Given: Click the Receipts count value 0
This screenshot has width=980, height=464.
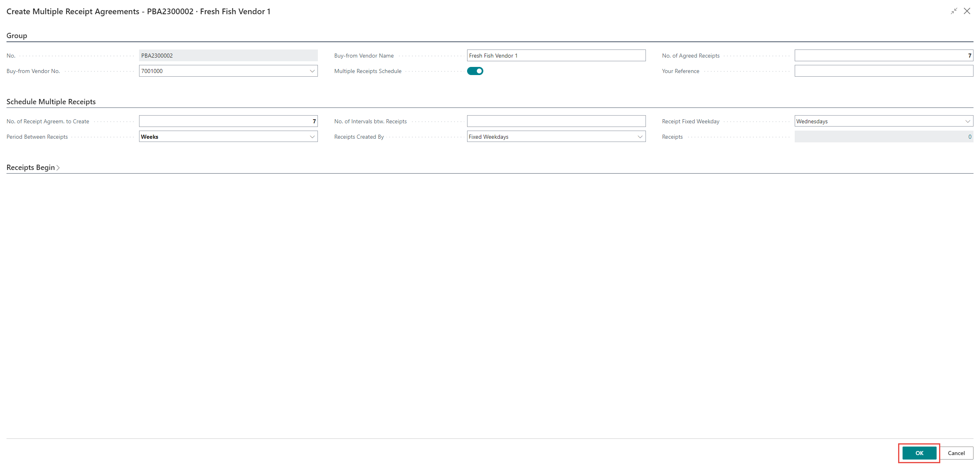Looking at the screenshot, I should (x=969, y=137).
